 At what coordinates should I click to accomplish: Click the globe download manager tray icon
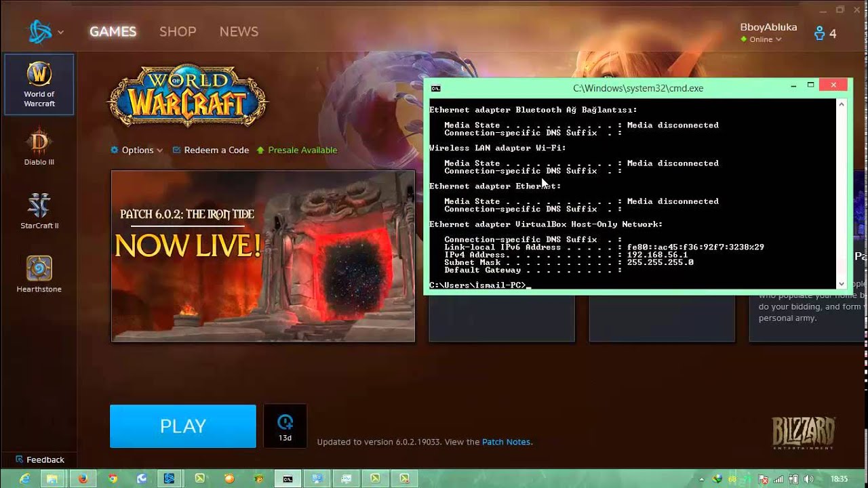pos(717,479)
